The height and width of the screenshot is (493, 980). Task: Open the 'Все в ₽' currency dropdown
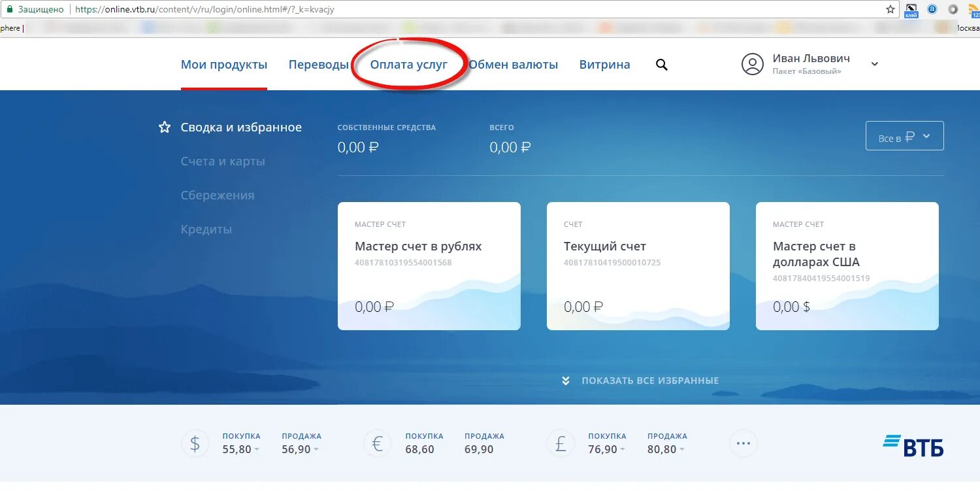point(904,136)
